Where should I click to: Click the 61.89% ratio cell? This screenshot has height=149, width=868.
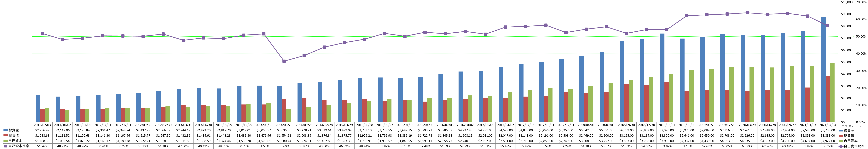(808, 146)
